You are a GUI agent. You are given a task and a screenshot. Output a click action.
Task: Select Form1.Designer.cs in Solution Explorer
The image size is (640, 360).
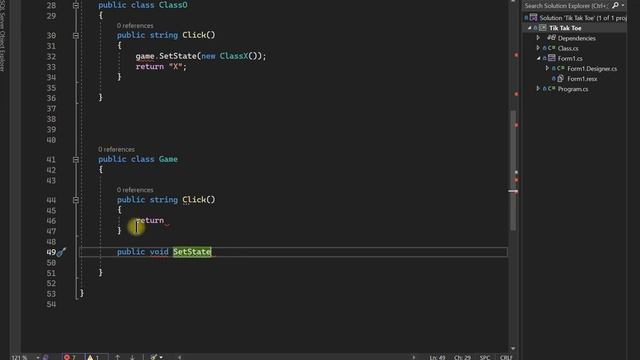[592, 69]
